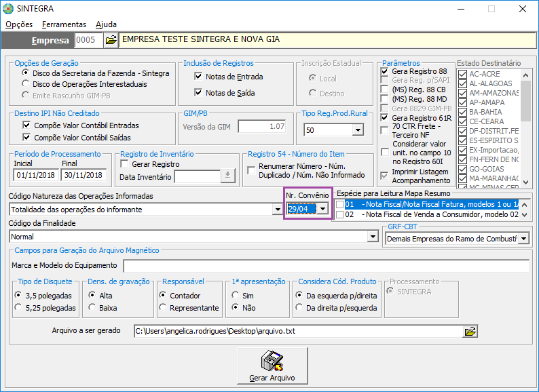Toggle AP-AMAPA state checkbox
The image size is (539, 392).
point(463,102)
